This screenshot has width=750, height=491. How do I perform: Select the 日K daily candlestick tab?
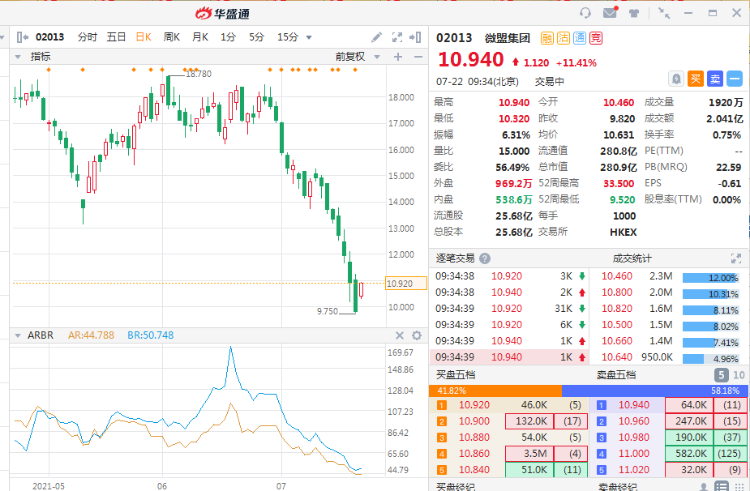point(143,37)
